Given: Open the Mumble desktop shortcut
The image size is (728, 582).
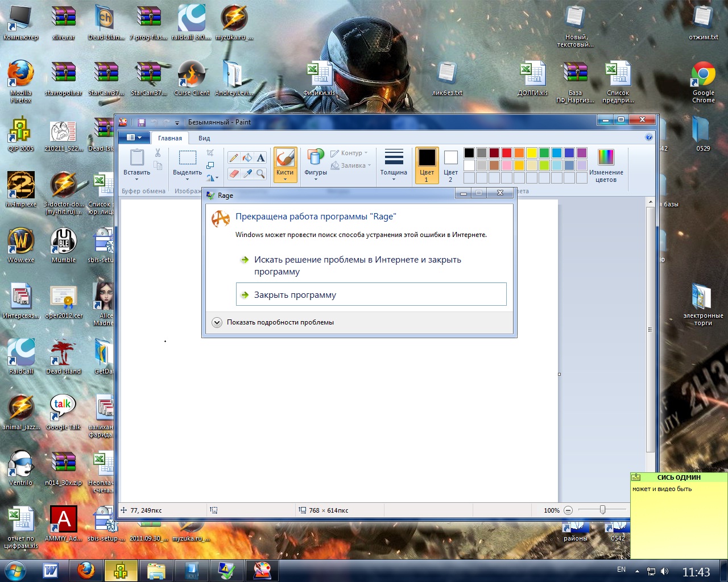Looking at the screenshot, I should (64, 246).
